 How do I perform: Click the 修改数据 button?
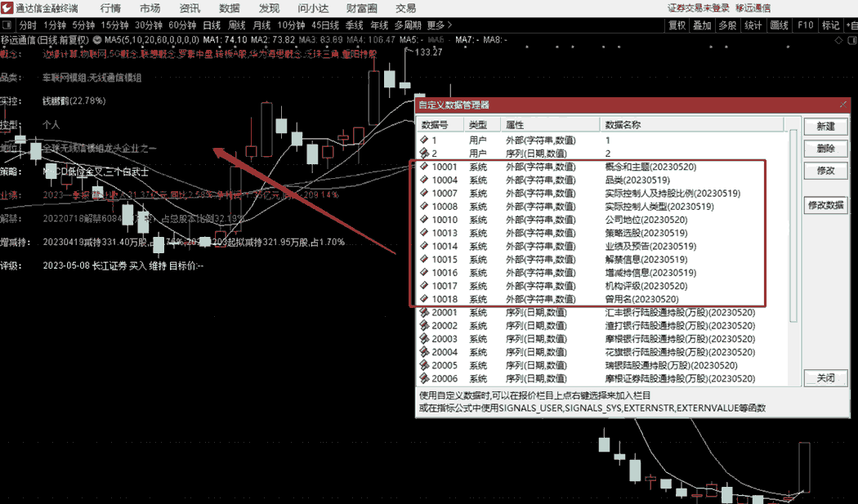click(825, 205)
